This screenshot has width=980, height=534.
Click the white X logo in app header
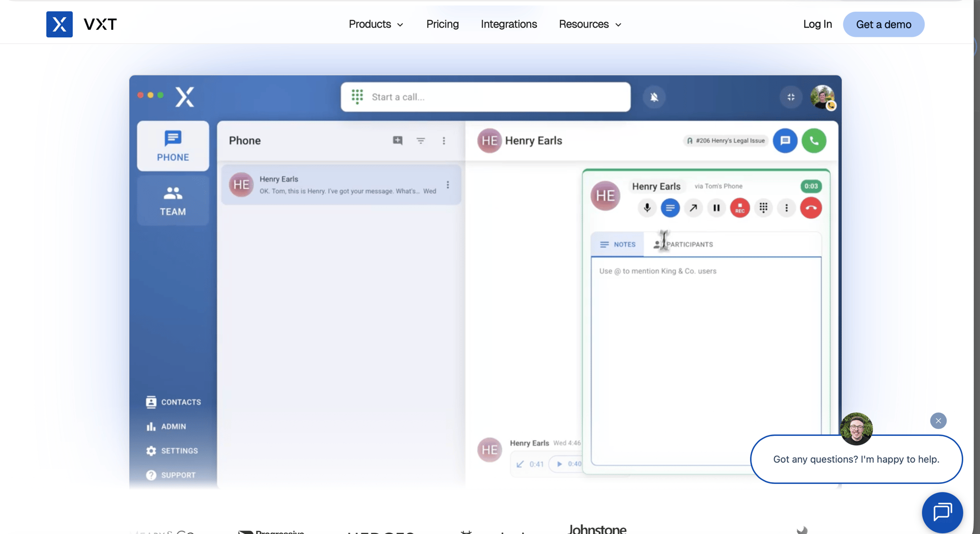[x=185, y=97]
